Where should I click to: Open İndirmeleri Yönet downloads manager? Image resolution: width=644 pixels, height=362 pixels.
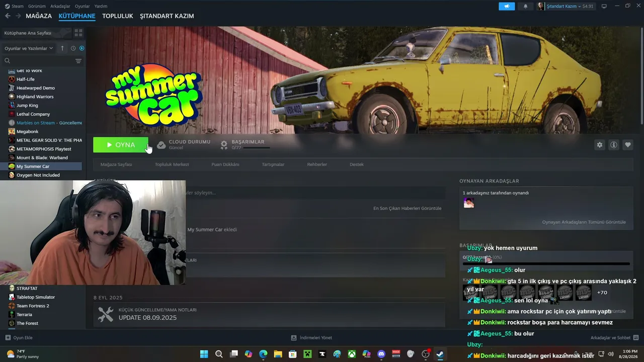click(312, 338)
